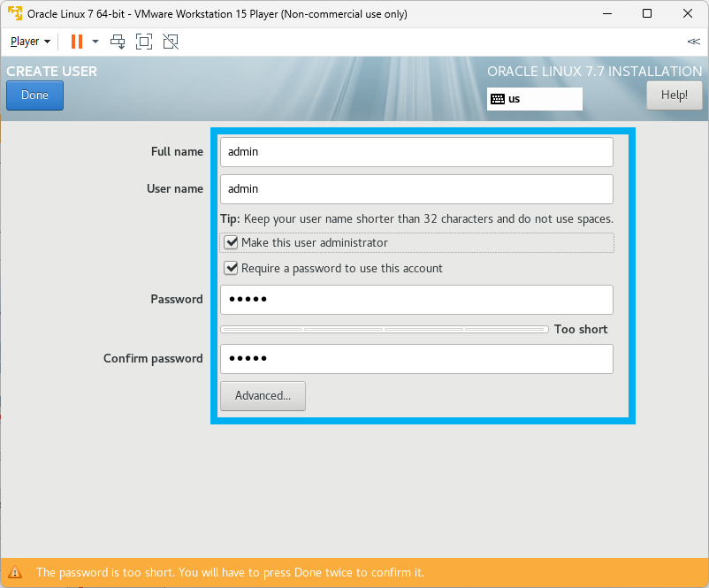The height and width of the screenshot is (588, 709).
Task: Select the us keyboard layout indicator
Action: (x=535, y=99)
